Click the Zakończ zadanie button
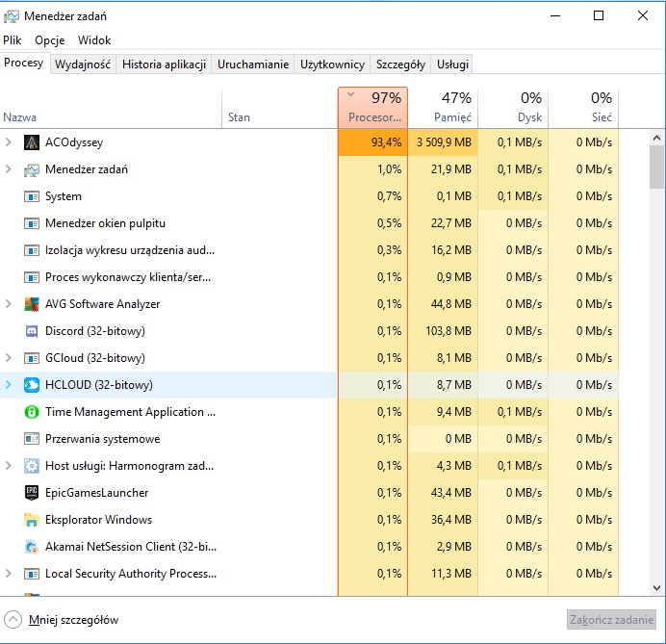The image size is (666, 644). point(611,620)
